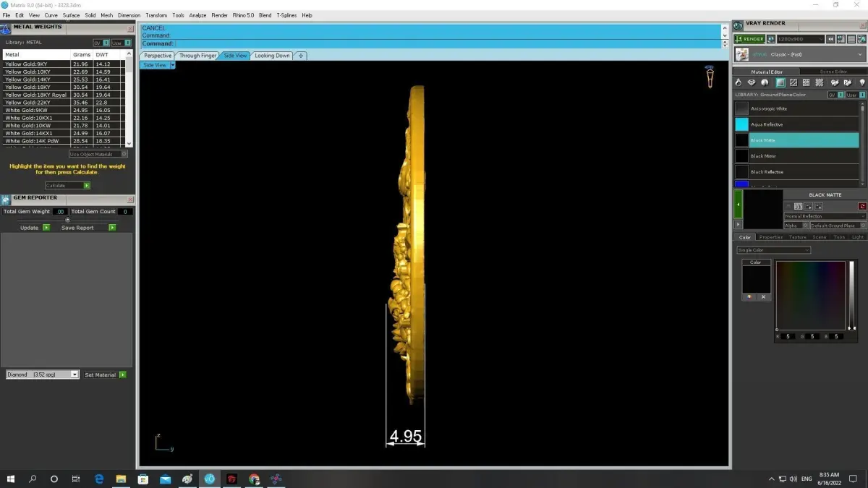
Task: Click the light bulb icon in Material Editor
Action: point(861,82)
